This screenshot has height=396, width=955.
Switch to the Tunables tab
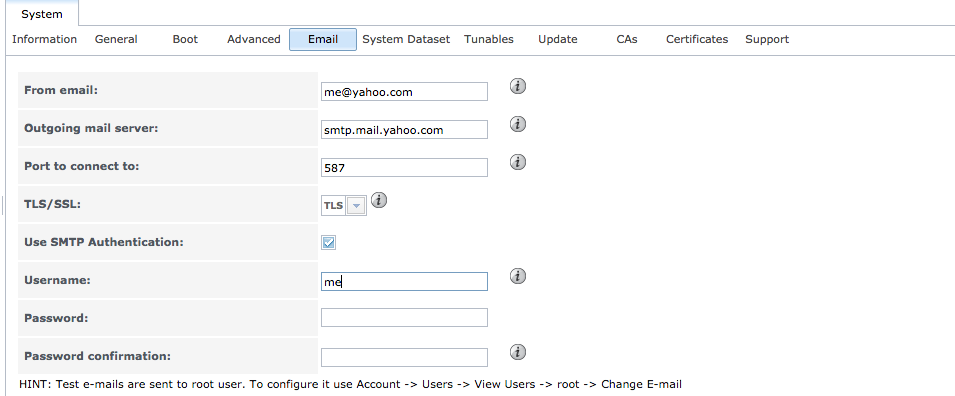(x=488, y=39)
